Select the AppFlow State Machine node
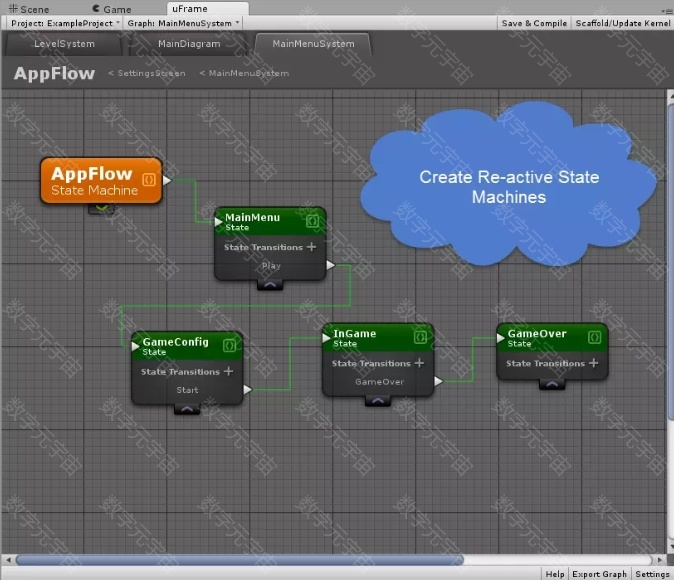The image size is (674, 580). [x=101, y=181]
